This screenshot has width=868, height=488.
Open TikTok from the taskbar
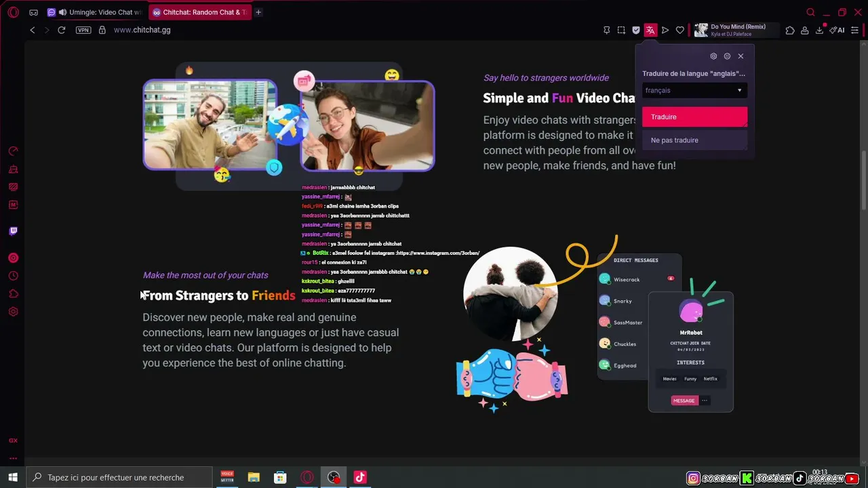click(360, 477)
